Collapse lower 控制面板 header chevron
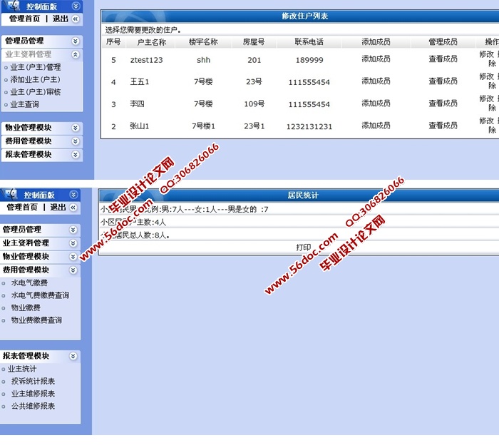499x448 pixels. coord(73,195)
